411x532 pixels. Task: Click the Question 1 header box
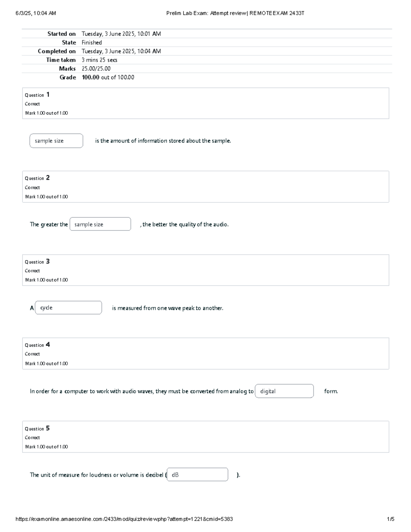[206, 103]
